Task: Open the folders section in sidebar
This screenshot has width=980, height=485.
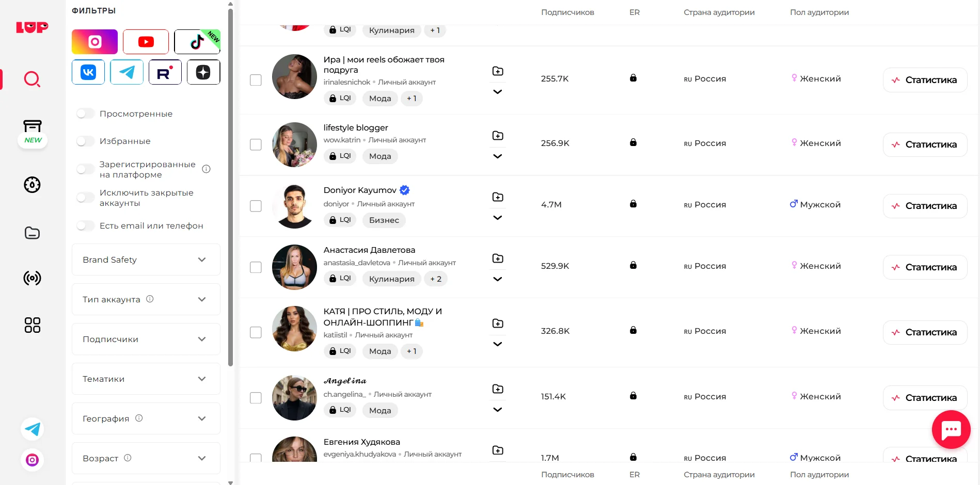Action: pos(32,233)
